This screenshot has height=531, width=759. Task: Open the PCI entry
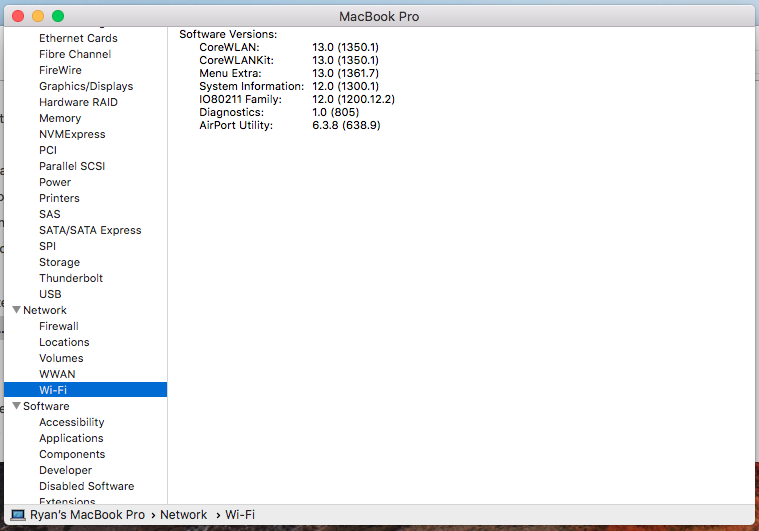[48, 150]
